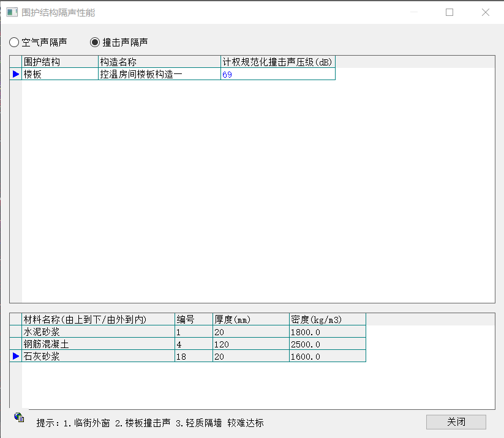Click the 编号 cell with value 1
The image size is (504, 438).
point(194,332)
